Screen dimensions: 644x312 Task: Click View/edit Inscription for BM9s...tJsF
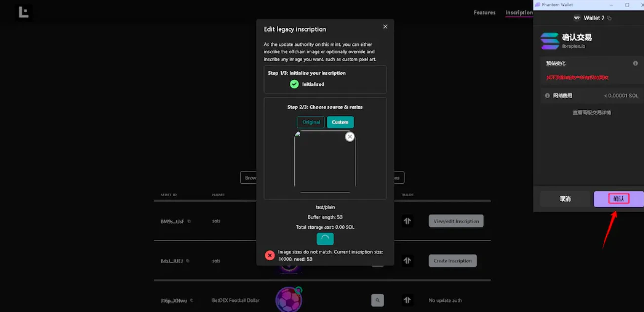456,221
